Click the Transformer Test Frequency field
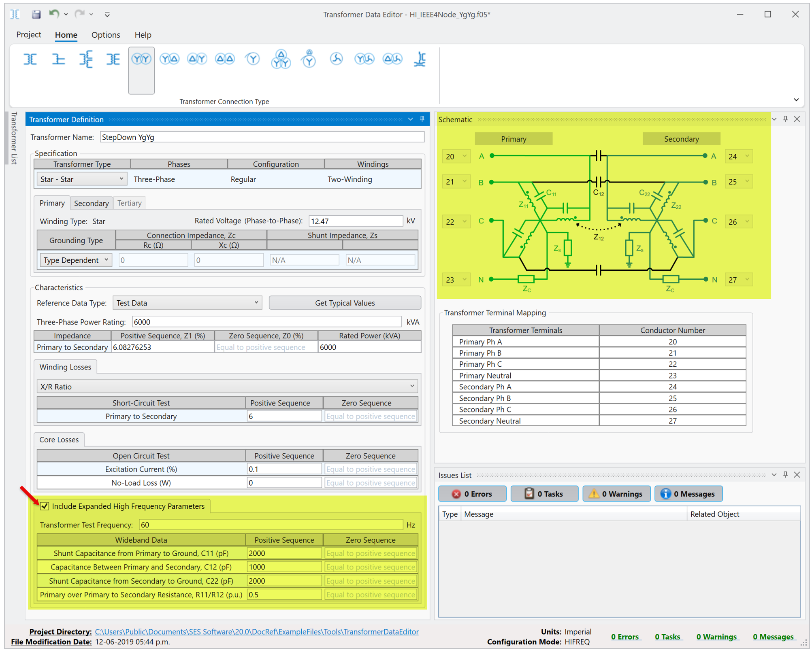 click(271, 525)
